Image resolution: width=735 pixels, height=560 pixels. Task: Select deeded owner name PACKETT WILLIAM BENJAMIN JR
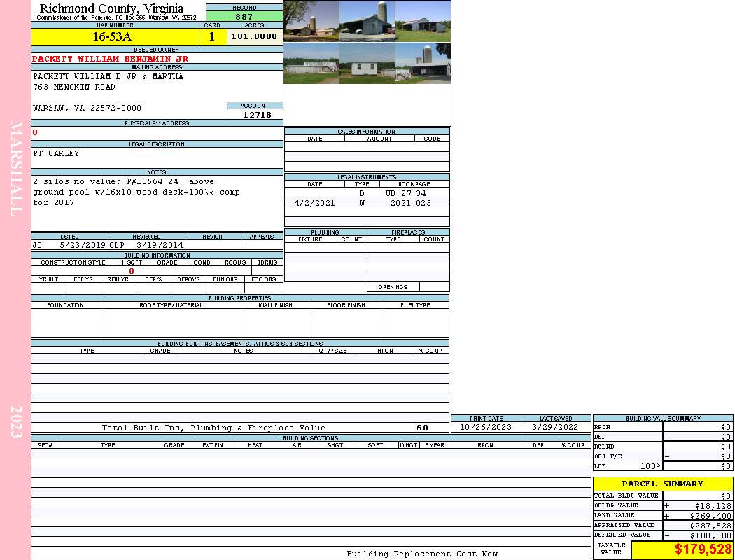[x=111, y=59]
